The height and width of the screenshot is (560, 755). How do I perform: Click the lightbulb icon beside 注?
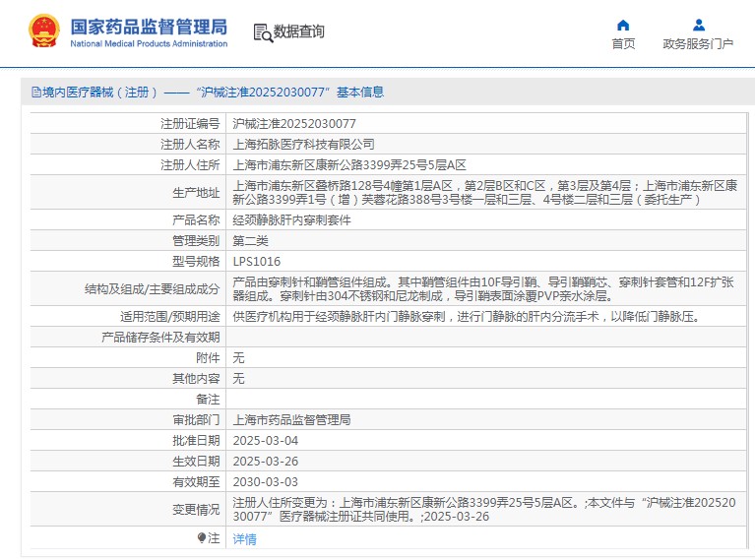point(202,538)
